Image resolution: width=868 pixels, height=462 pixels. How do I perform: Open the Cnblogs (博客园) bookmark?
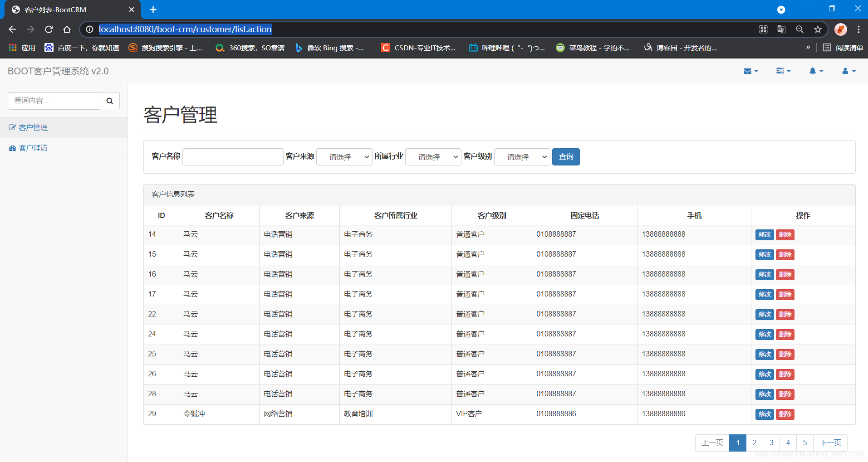(x=680, y=48)
